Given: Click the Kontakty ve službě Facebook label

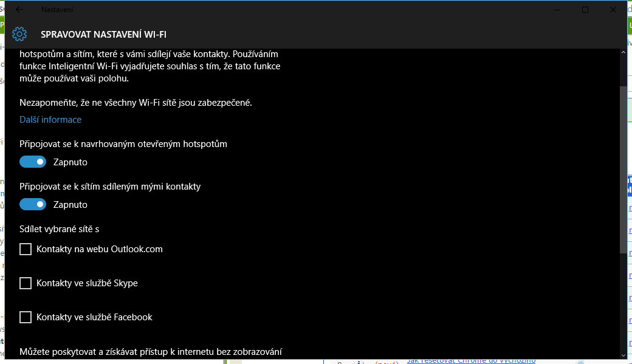Looking at the screenshot, I should [94, 317].
